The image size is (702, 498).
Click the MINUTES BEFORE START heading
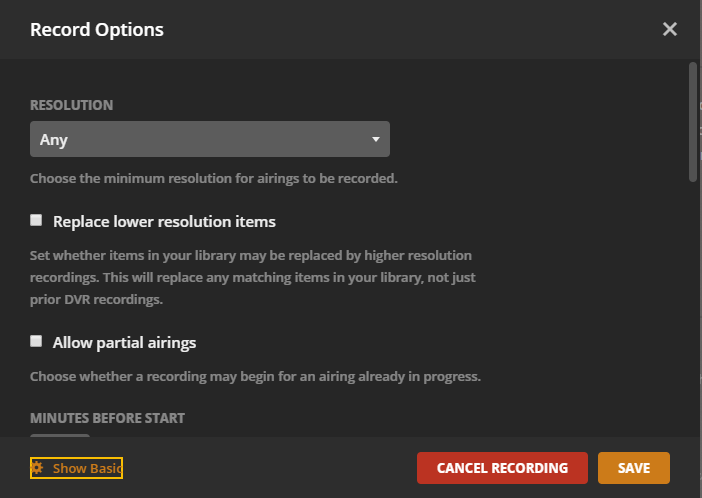(107, 418)
